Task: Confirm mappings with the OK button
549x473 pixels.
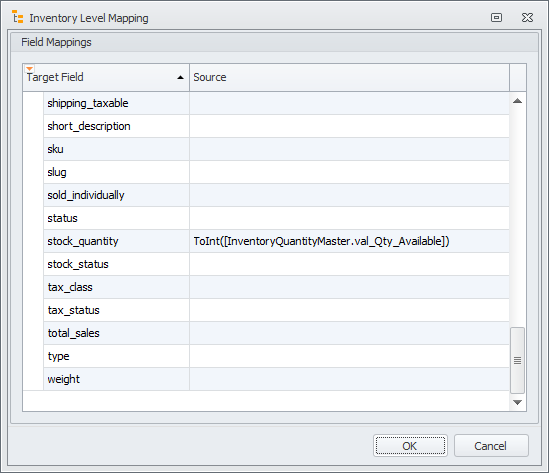Action: [x=410, y=446]
